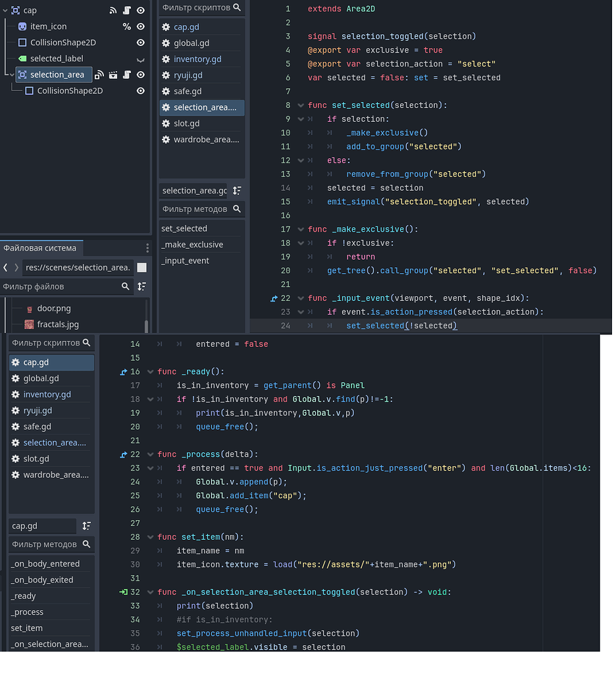Click the sort methods icon next to selection_area.gd

point(236,191)
